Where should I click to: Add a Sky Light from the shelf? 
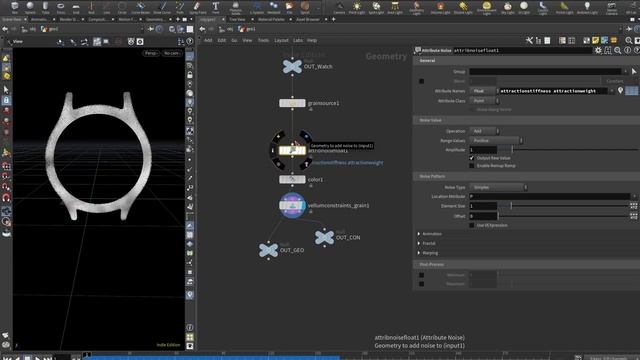point(507,7)
